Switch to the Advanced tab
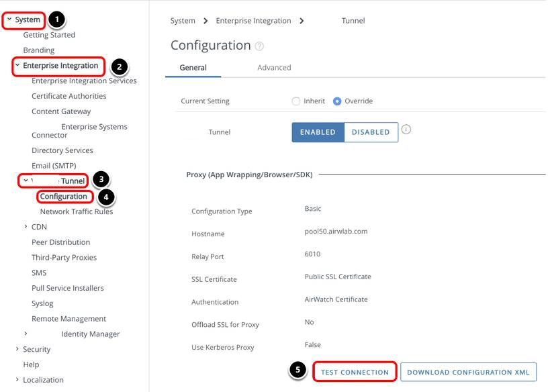The height and width of the screenshot is (392, 548). (274, 68)
